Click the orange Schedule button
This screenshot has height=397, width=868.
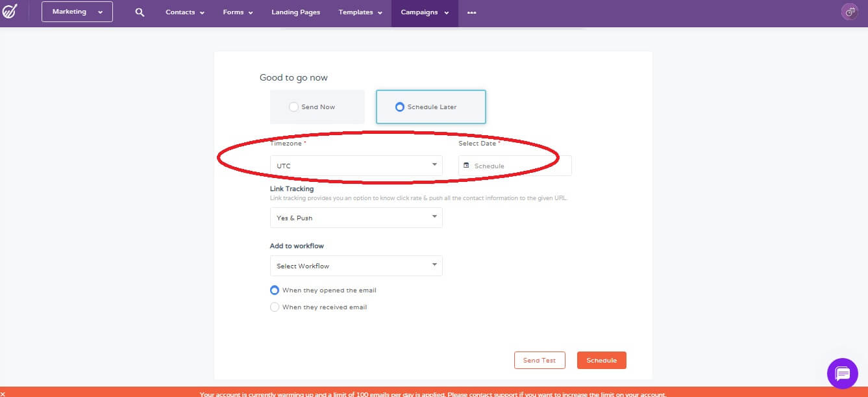pos(601,360)
